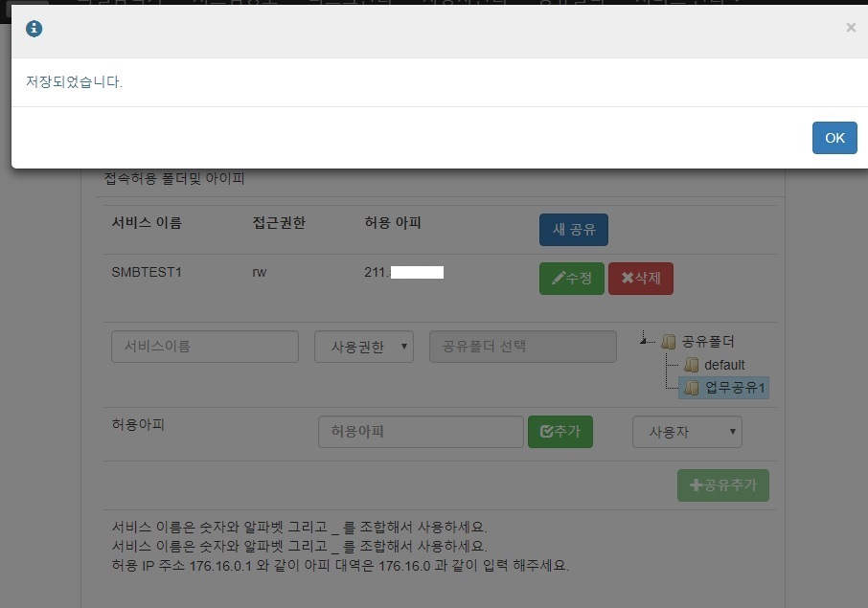
Task: Click the rw access value in SMBTEST1 row
Action: coord(259,272)
